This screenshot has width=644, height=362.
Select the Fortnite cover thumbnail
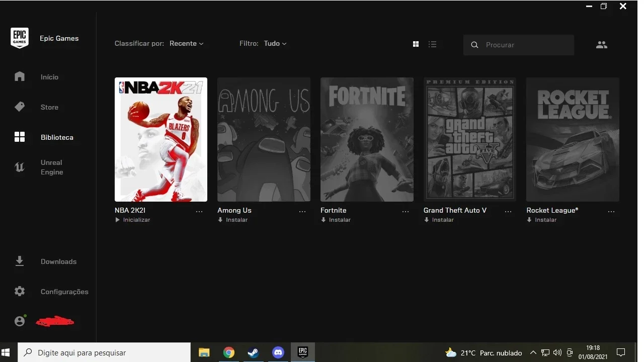point(367,139)
